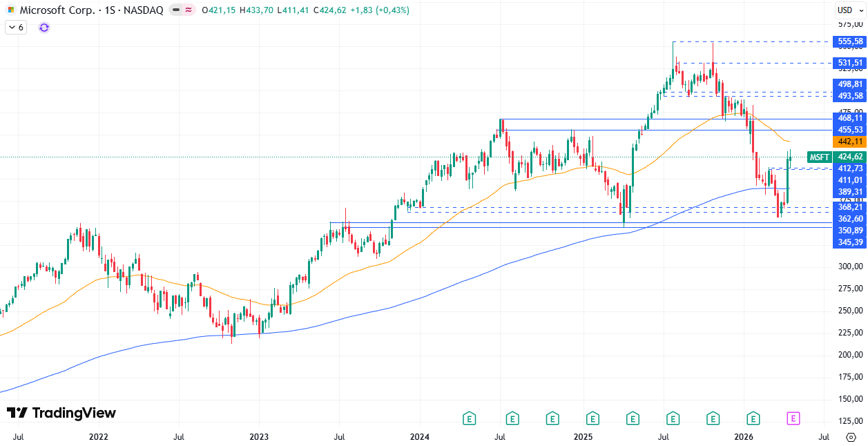
Task: Click the purple refresh indicator icon
Action: click(44, 28)
